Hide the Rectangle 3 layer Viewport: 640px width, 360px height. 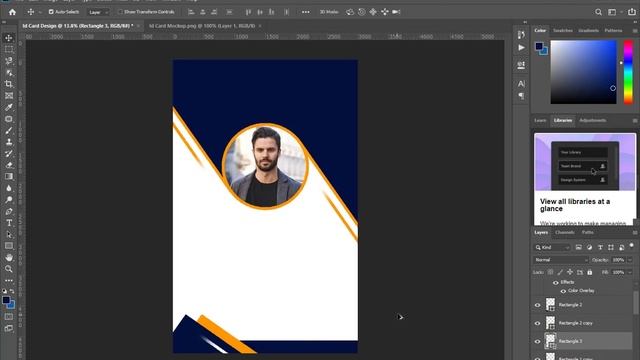pyautogui.click(x=538, y=342)
